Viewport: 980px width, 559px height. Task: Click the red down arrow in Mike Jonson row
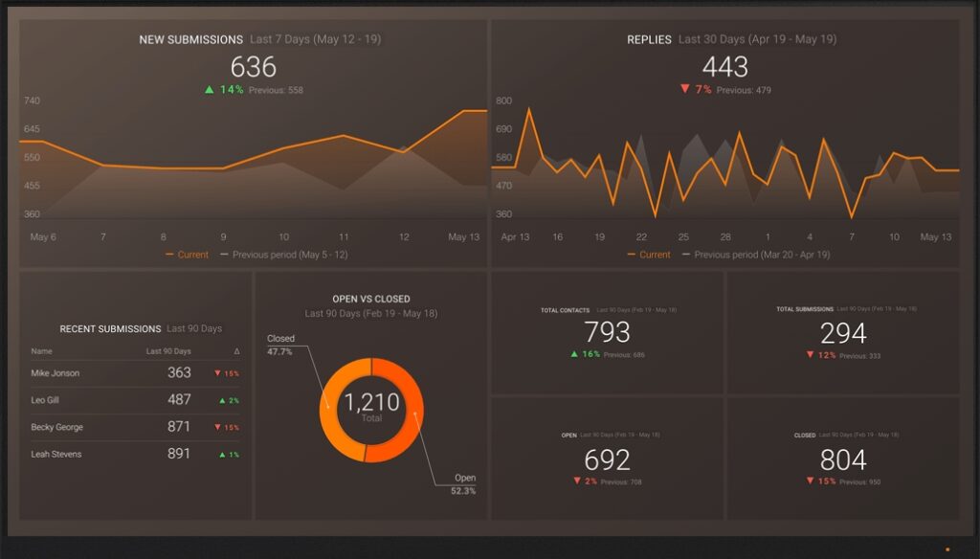click(x=217, y=373)
